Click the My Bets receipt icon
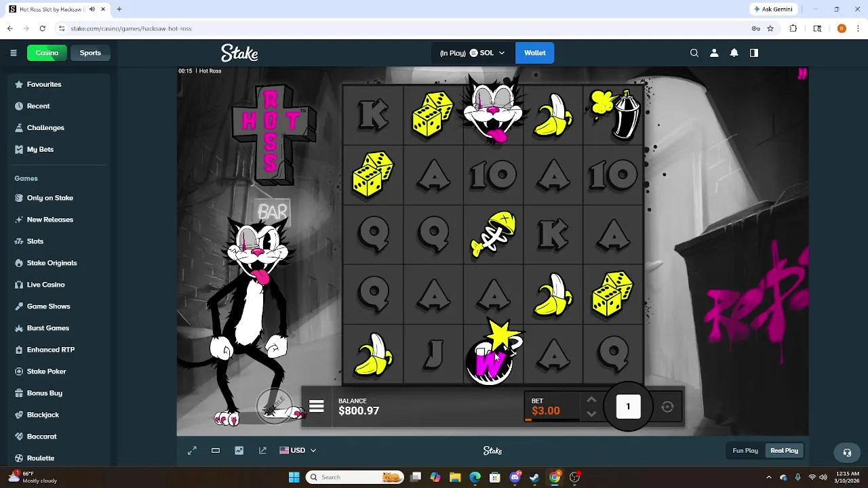This screenshot has width=868, height=488. [x=19, y=149]
